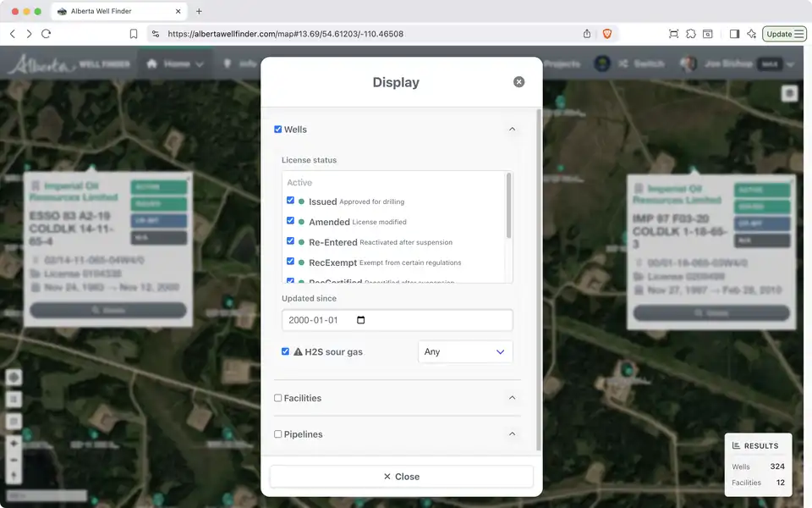Click the map zoom in plus button
The image size is (812, 508).
pyautogui.click(x=14, y=444)
